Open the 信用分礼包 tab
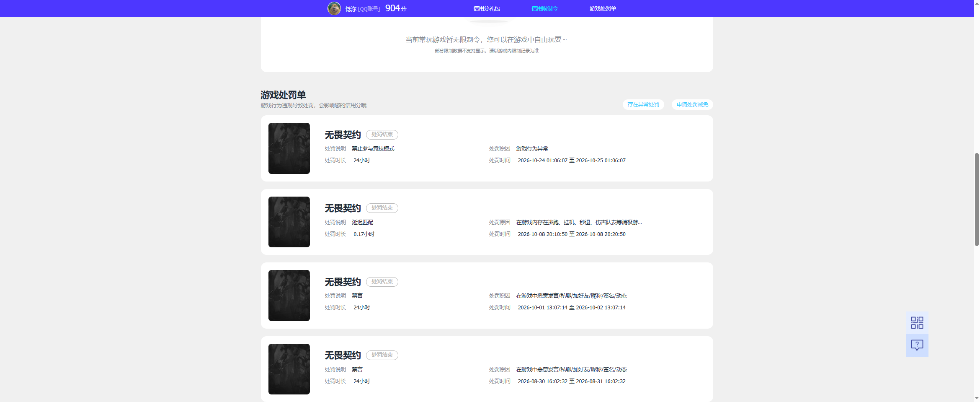The width and height of the screenshot is (980, 402). coord(486,8)
